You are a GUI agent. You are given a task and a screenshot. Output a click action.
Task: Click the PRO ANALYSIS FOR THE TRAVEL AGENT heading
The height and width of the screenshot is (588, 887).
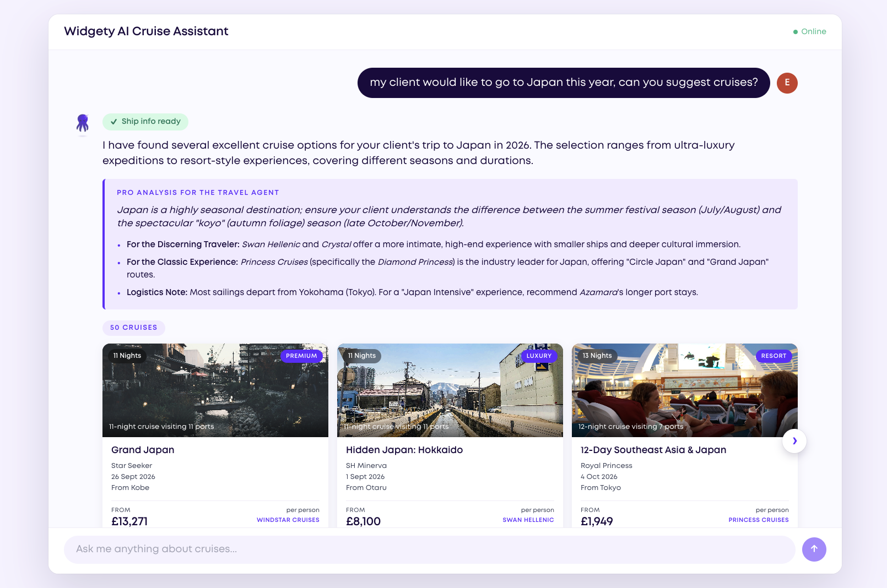(x=198, y=193)
